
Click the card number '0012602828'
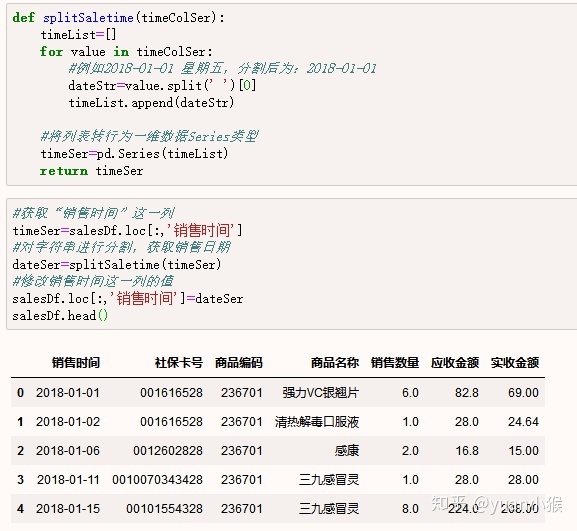coord(168,451)
